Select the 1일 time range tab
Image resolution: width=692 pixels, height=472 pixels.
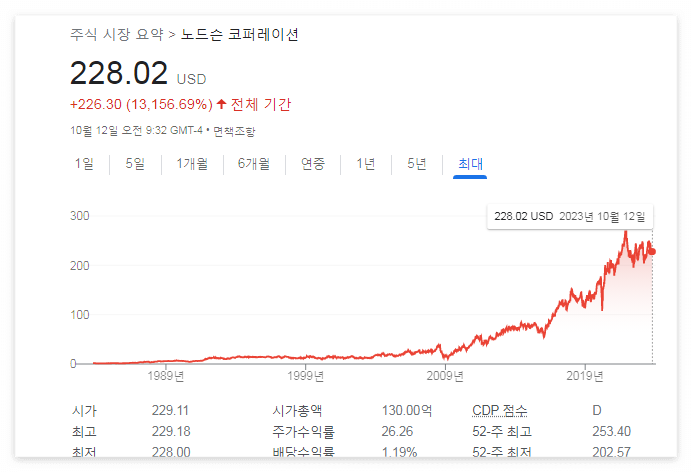point(84,164)
